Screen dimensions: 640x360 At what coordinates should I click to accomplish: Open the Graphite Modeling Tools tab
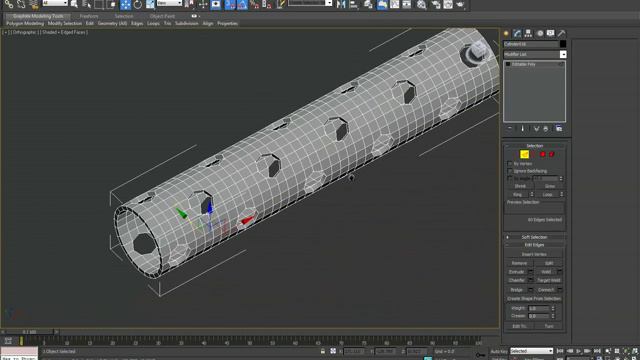(38, 16)
